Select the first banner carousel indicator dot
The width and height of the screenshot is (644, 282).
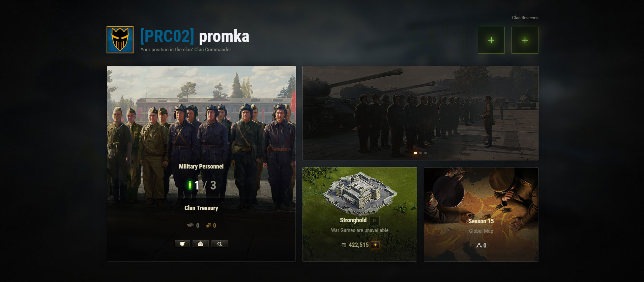click(x=415, y=153)
